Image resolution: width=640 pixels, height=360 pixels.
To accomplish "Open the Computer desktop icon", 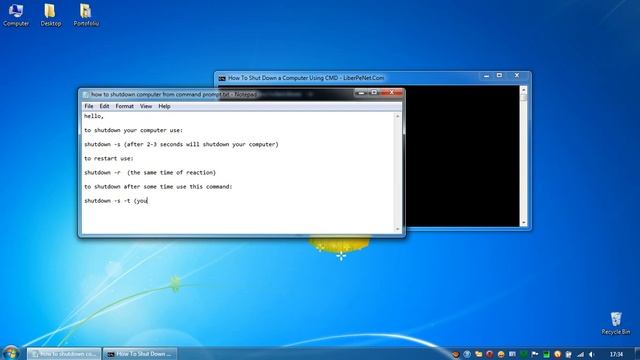I will coord(16,15).
